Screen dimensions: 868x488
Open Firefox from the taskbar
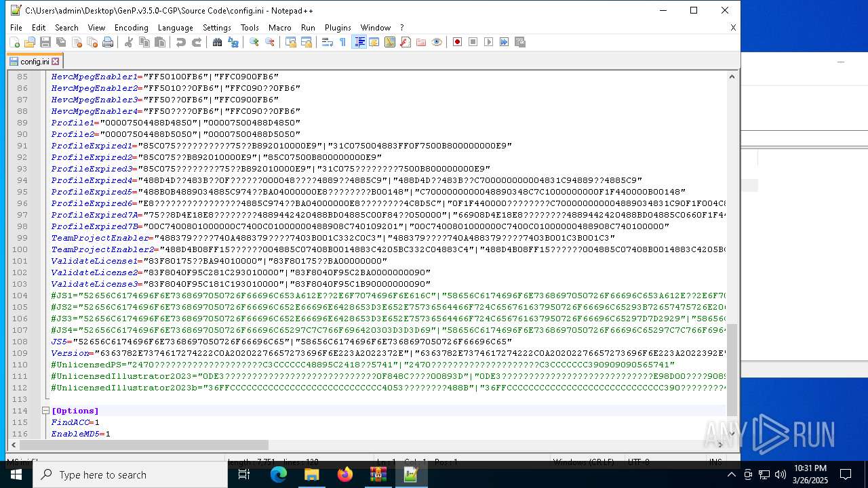(344, 474)
